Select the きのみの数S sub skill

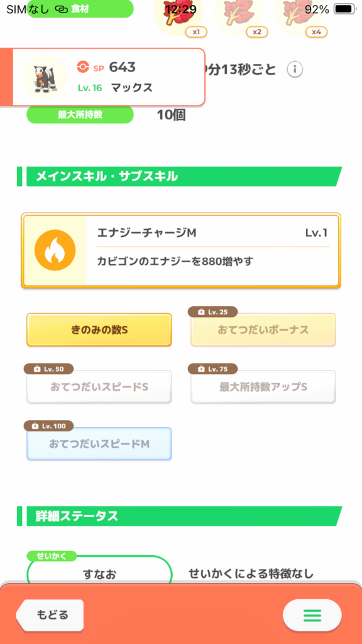click(x=99, y=330)
